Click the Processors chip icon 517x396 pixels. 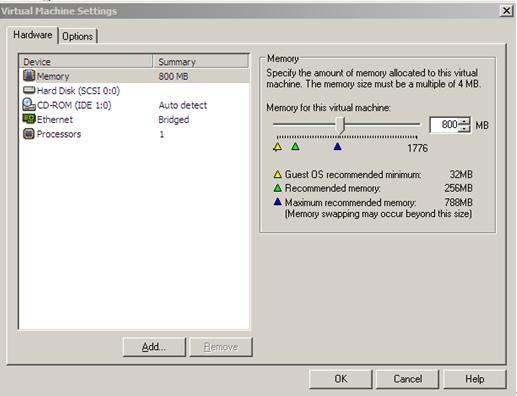click(29, 134)
